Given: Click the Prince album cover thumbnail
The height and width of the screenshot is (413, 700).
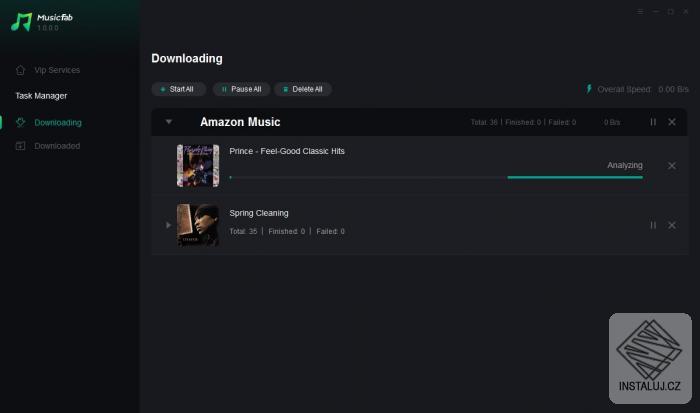Looking at the screenshot, I should tap(198, 166).
